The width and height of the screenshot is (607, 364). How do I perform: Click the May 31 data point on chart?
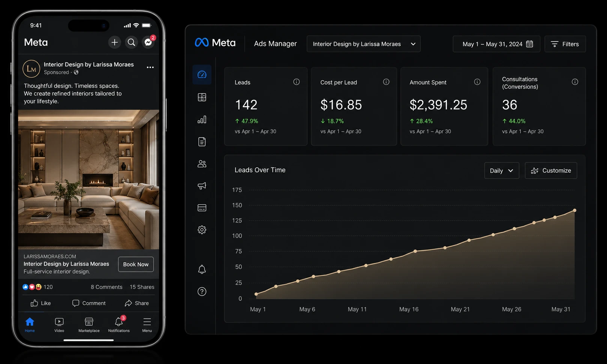(x=574, y=210)
